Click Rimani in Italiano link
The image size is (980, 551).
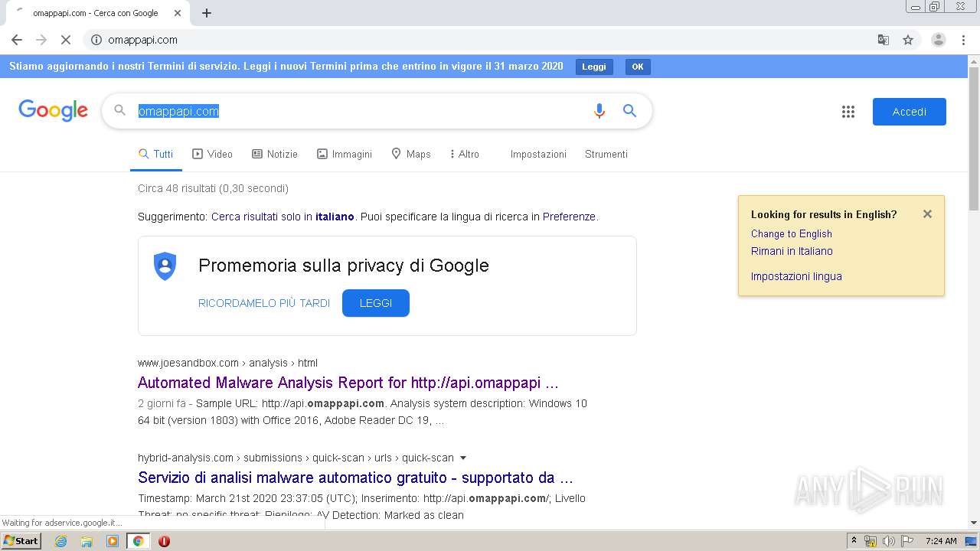point(792,251)
